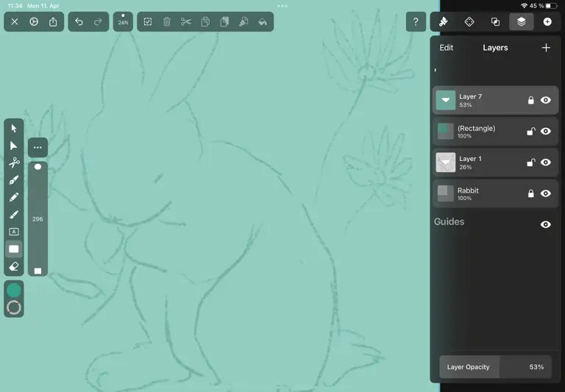Add a new layer with plus

point(546,48)
